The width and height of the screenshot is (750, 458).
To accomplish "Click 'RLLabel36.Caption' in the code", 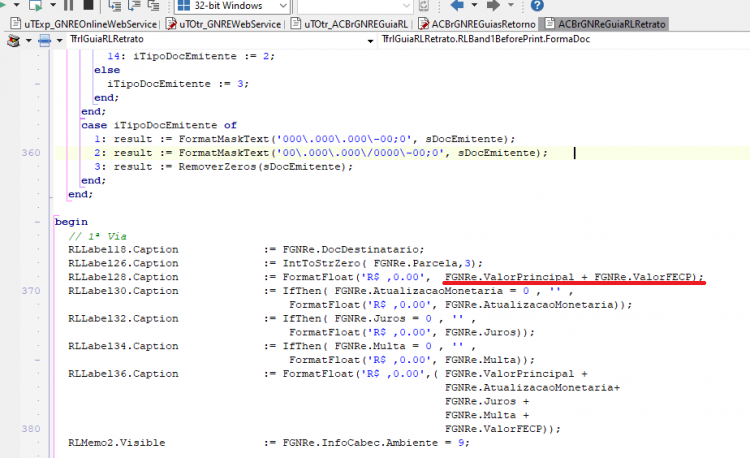I will 123,374.
